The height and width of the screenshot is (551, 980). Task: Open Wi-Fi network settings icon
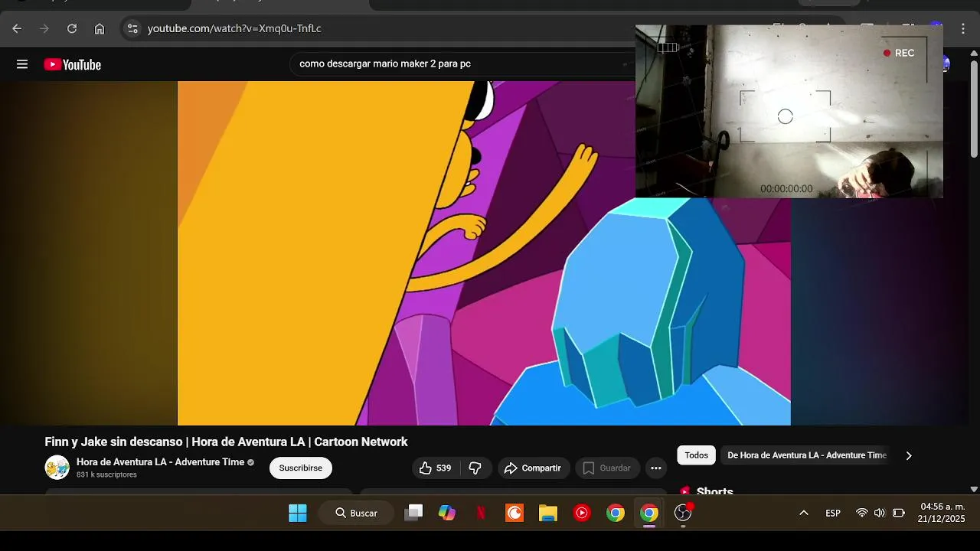[862, 513]
